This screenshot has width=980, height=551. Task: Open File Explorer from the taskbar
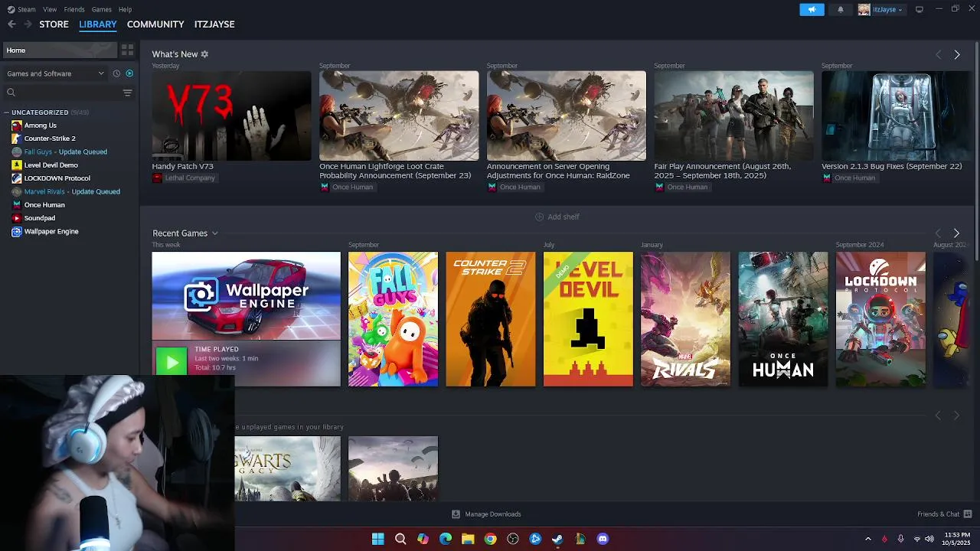tap(468, 539)
